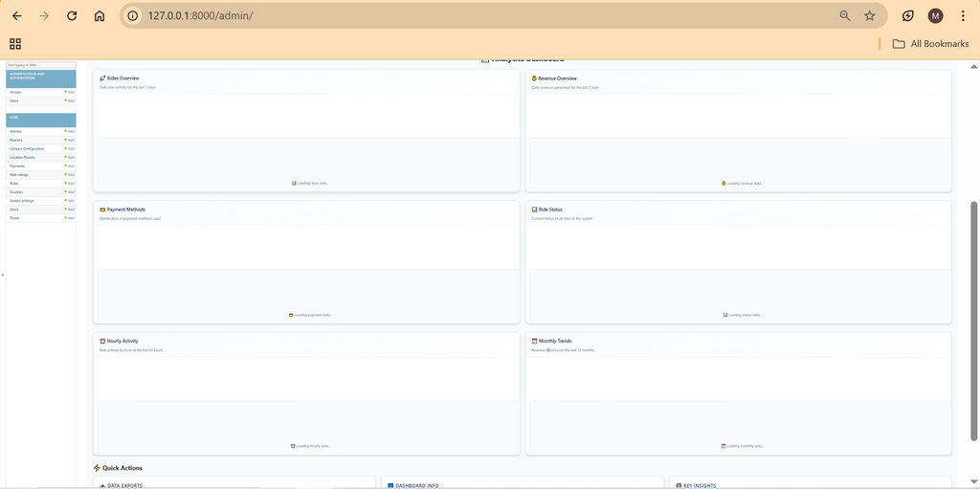The image size is (980, 489).
Task: Open the Groups model link
Action: point(15,92)
